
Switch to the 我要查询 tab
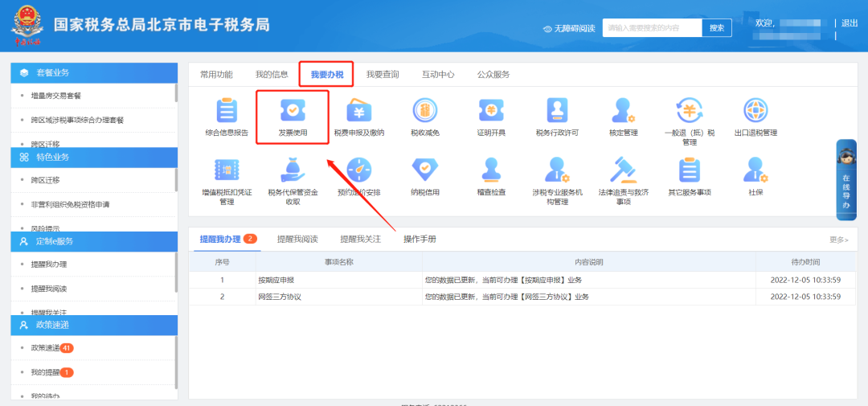[x=383, y=75]
